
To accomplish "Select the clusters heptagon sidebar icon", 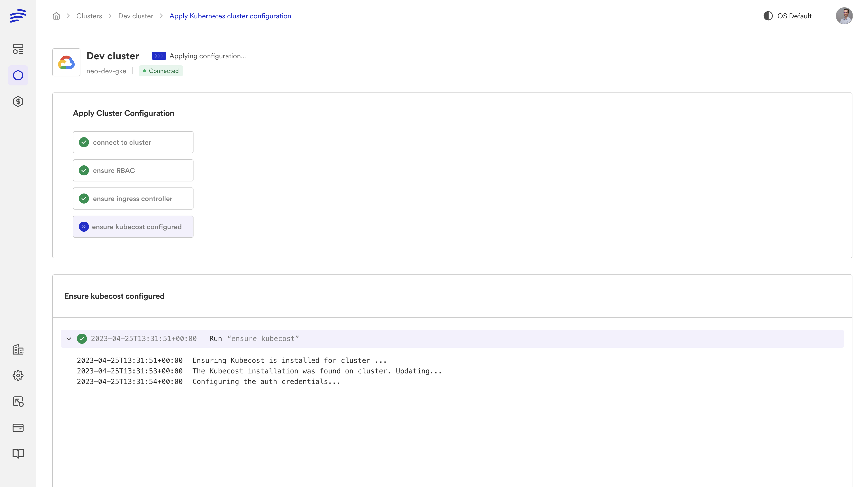I will (x=18, y=75).
